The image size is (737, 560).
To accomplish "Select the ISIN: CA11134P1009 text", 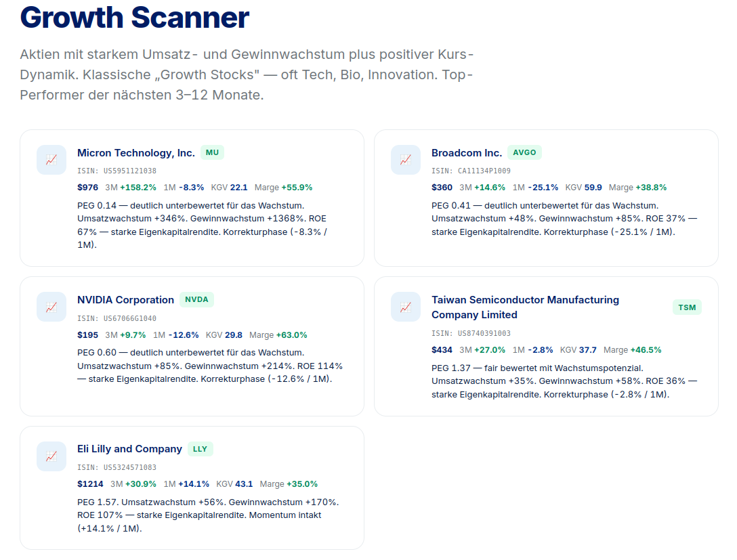I will [x=471, y=171].
